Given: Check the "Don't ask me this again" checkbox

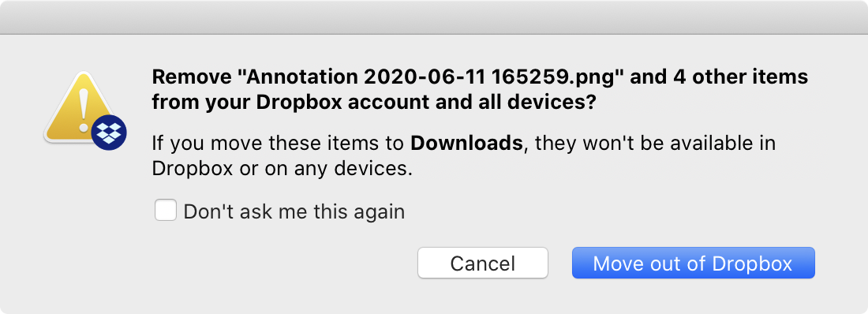Looking at the screenshot, I should click(x=166, y=211).
